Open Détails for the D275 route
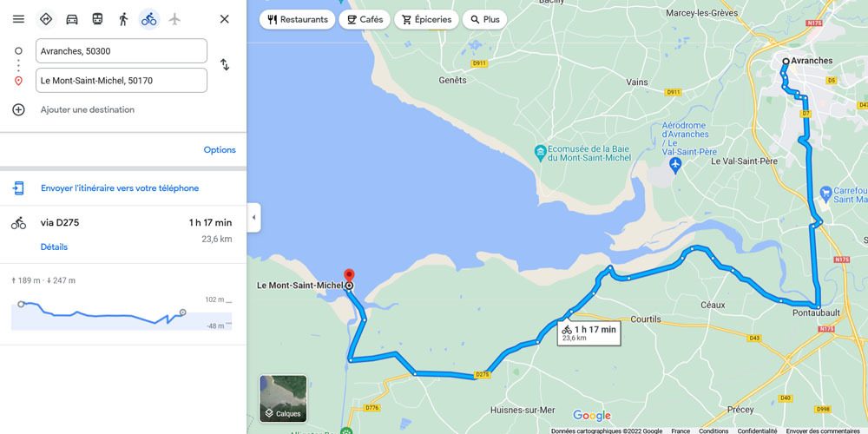 pos(54,247)
